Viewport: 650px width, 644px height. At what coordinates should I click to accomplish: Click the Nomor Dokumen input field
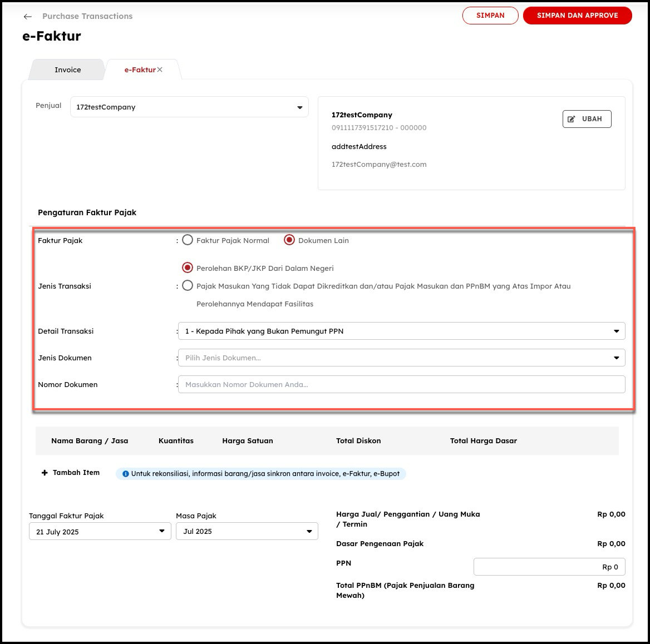(401, 384)
